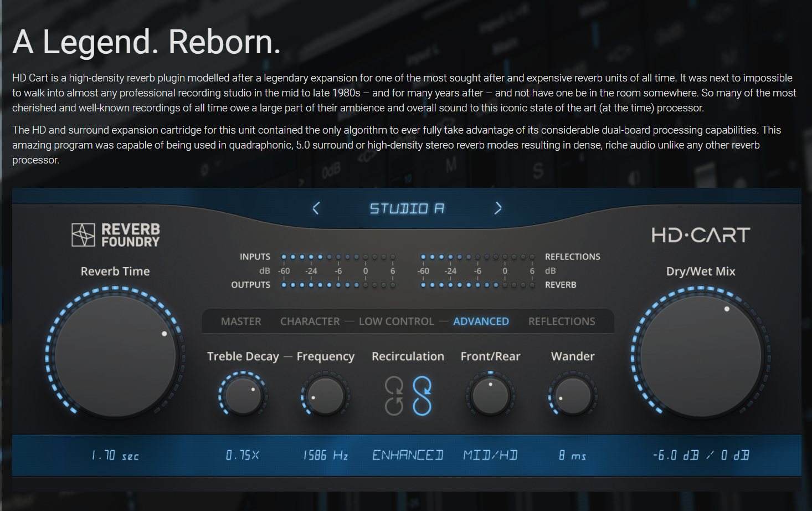Screen dimensions: 812x511
Task: Click the 1.70 sec reverb time value
Action: click(115, 456)
